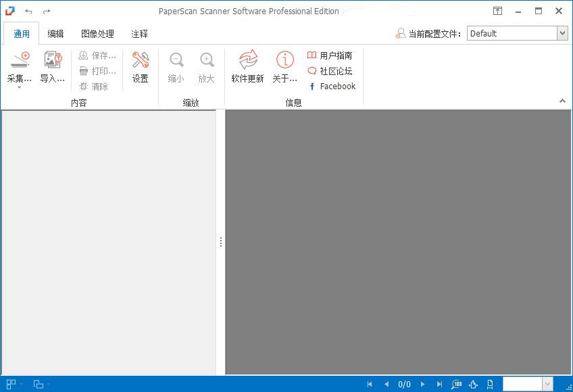
Task: Collapse the ribbon using the chevron
Action: (562, 101)
